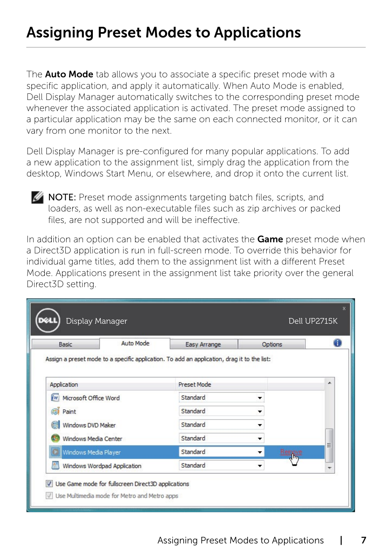Click the Paint palette icon
This screenshot has height=557, width=392.
tap(55, 411)
